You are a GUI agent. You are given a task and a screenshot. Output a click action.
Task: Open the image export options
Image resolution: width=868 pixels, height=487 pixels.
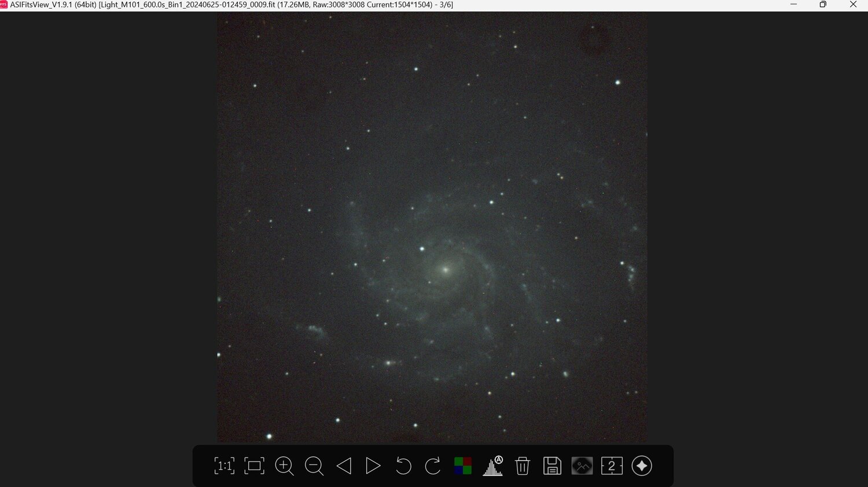(582, 466)
